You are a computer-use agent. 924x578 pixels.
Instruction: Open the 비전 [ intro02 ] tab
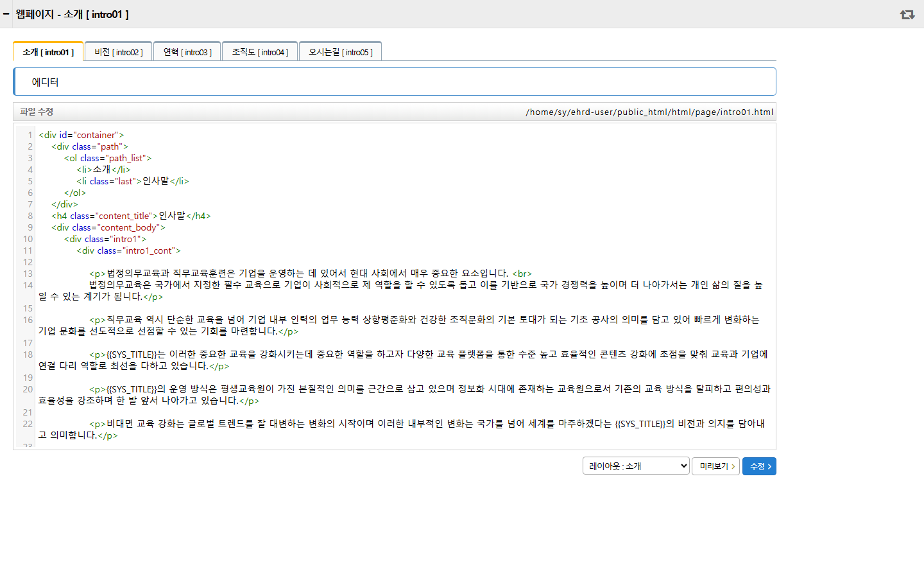pos(119,52)
